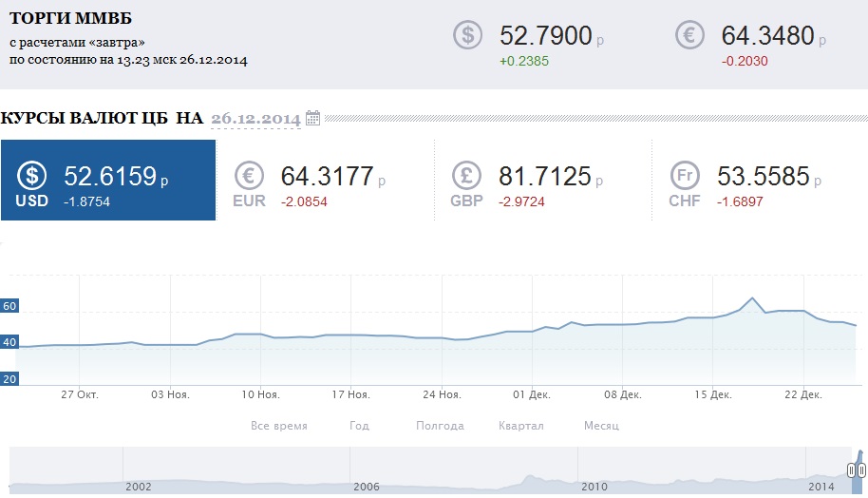
Task: Click the "24 Ноя." date label on the chart
Action: 442,395
